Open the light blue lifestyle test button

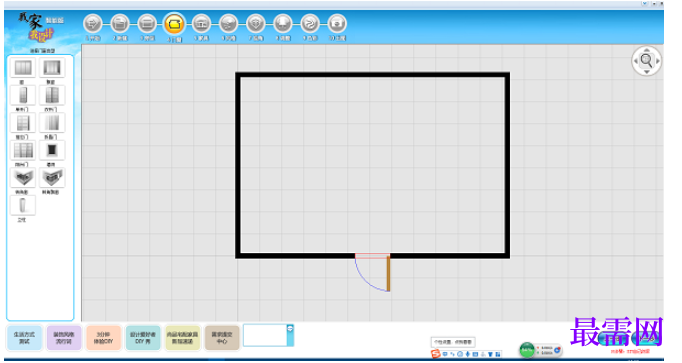click(25, 338)
